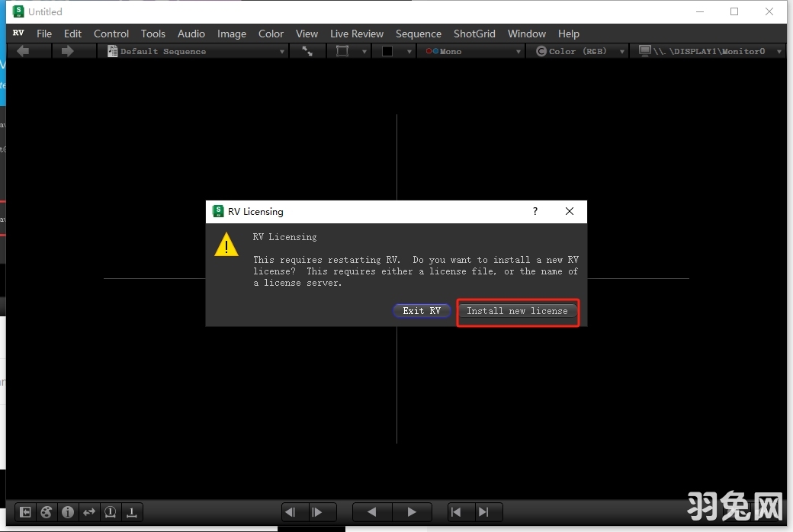Screen dimensions: 793x532
Task: Toggle full screen mode icon in toolbar
Action: pos(307,51)
